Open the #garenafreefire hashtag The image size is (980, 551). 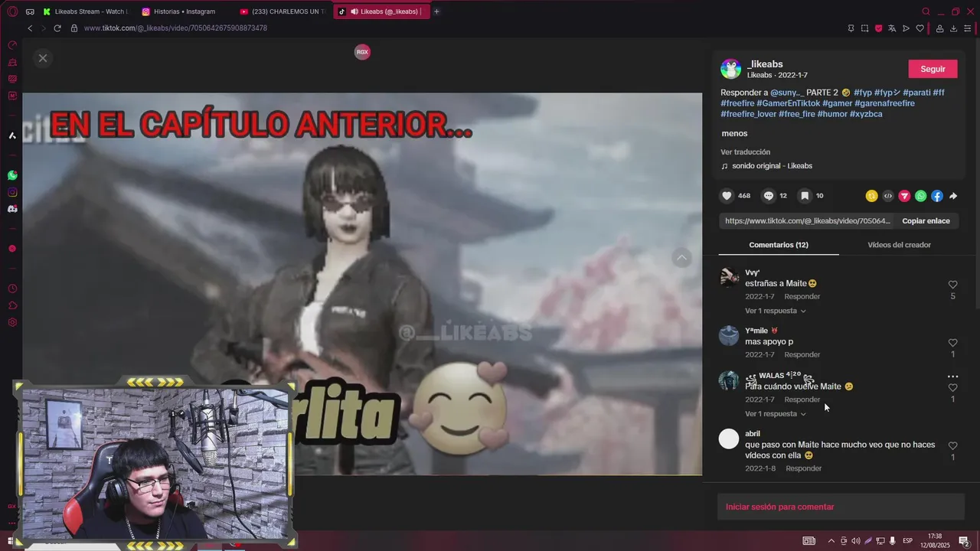[884, 103]
